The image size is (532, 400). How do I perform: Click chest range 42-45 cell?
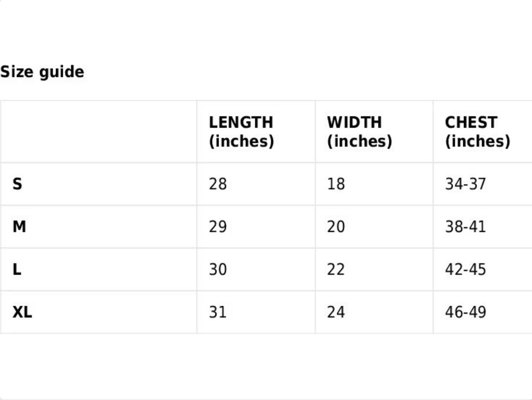465,269
